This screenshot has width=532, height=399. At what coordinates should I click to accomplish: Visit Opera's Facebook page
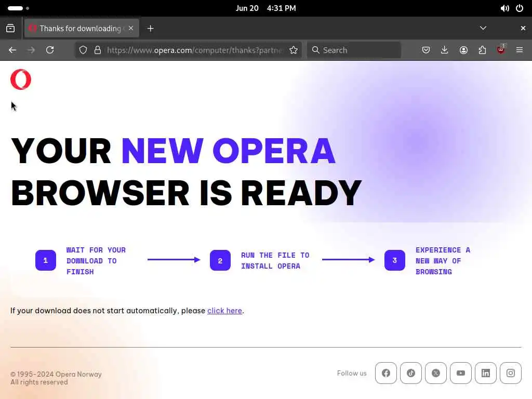click(386, 373)
